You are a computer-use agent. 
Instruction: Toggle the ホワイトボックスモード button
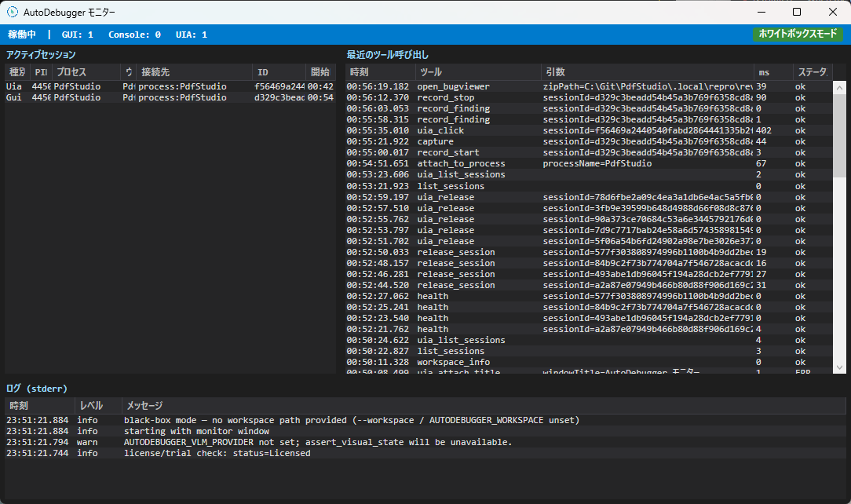(798, 34)
